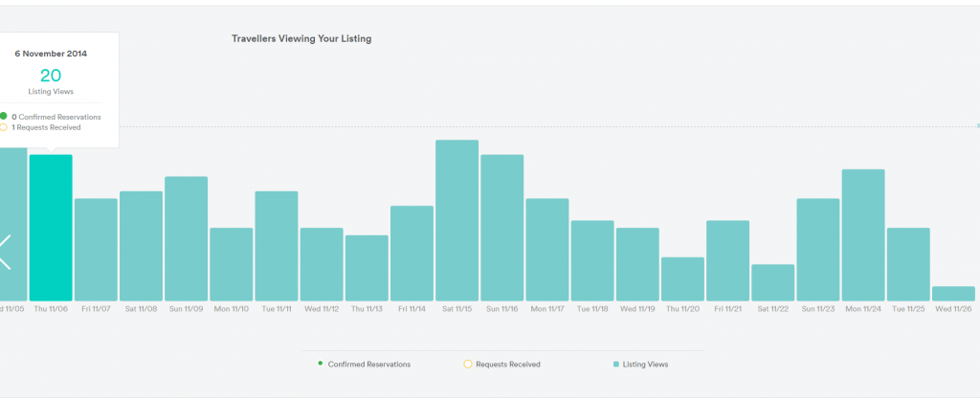Select the highlighted Thu 11/06 bar

click(51, 228)
